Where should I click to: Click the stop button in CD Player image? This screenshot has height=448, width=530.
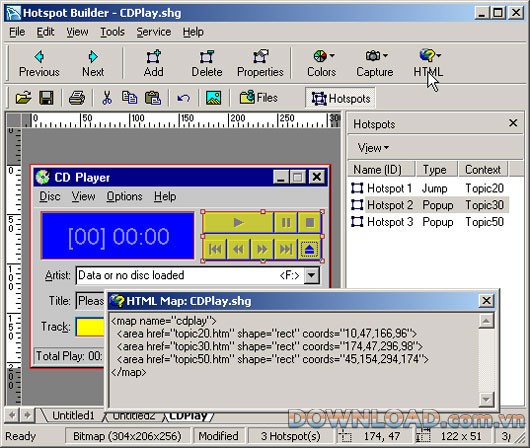(x=309, y=222)
